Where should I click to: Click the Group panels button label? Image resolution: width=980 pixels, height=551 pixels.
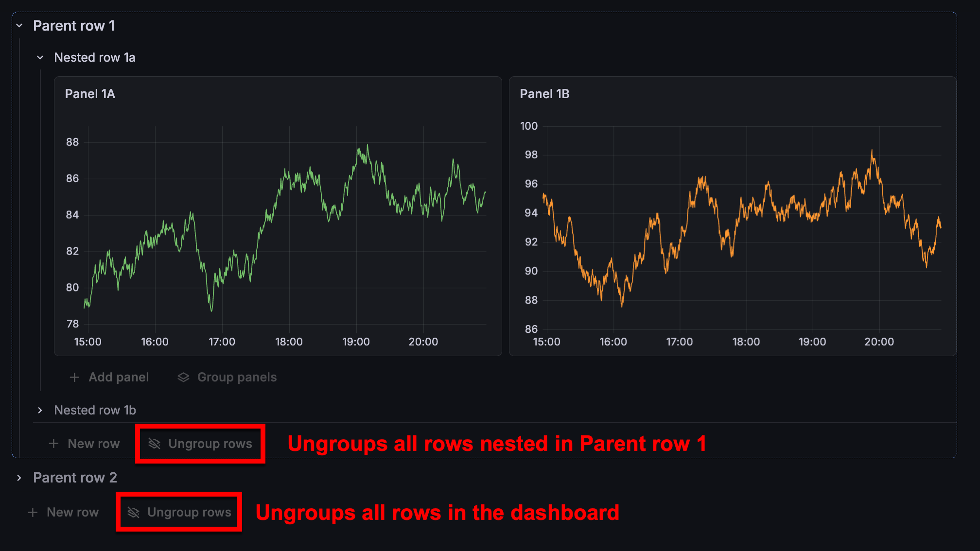[x=237, y=377]
